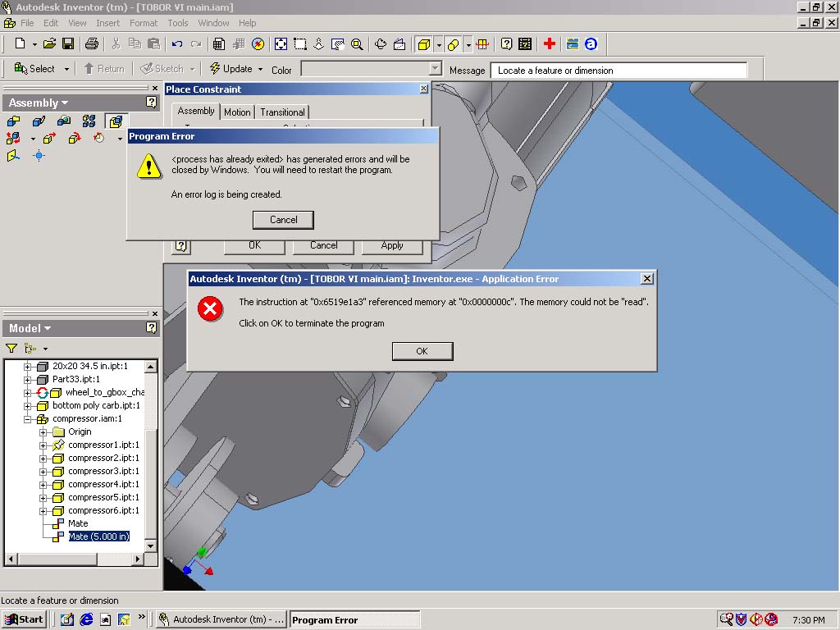Expand the Part33.ipt:1 tree node
The image size is (840, 630).
coord(27,380)
